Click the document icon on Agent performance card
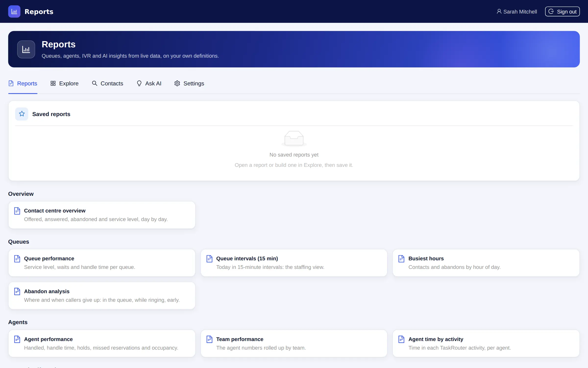 17,339
